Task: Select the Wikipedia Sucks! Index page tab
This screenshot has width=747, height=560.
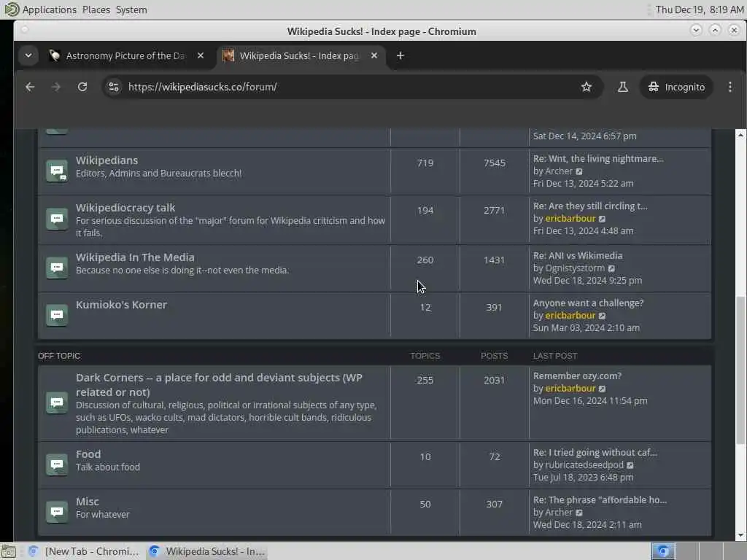Action: 301,55
